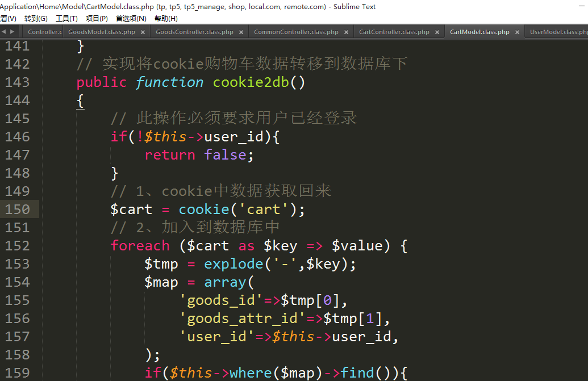588x381 pixels.
Task: Open the 帮助(H) help menu
Action: pyautogui.click(x=166, y=19)
